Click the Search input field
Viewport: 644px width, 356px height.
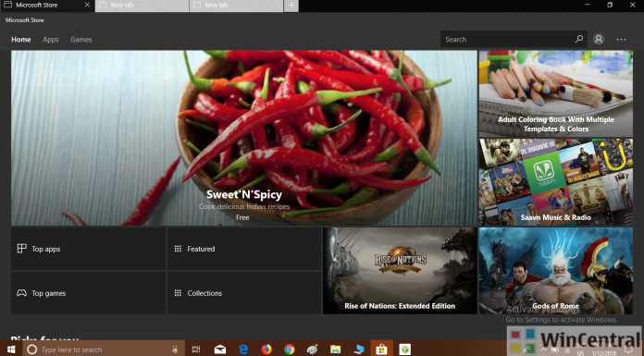508,39
